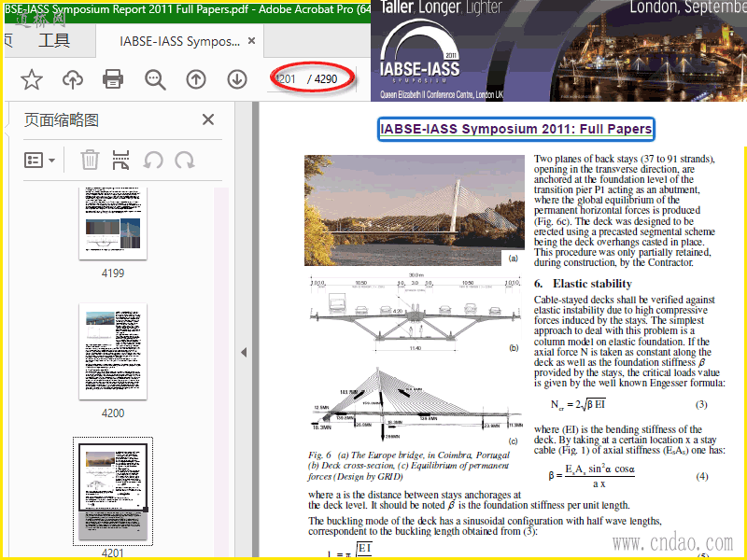Click the '6. Elastic stability' heading
Viewport: 747px width, 560px height.
click(583, 284)
